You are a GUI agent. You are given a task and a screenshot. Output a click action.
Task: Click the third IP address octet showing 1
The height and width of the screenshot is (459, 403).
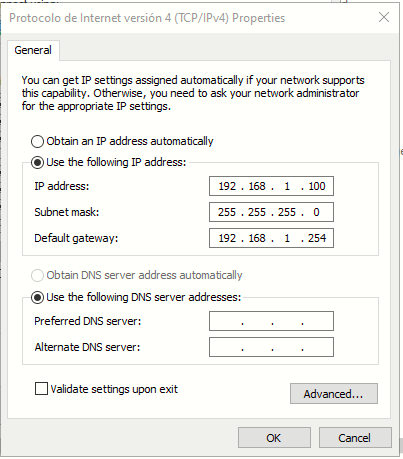coord(287,186)
